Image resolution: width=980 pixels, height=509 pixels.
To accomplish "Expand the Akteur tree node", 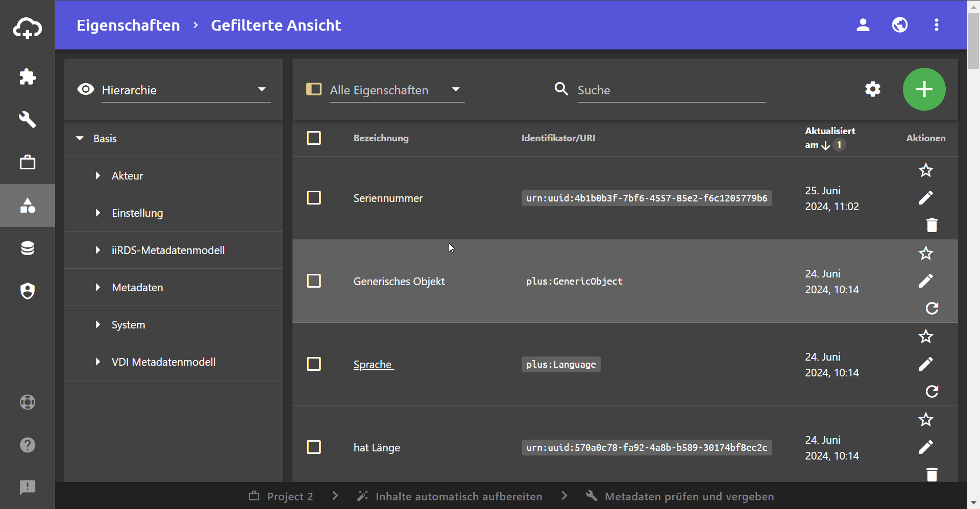I will 98,175.
